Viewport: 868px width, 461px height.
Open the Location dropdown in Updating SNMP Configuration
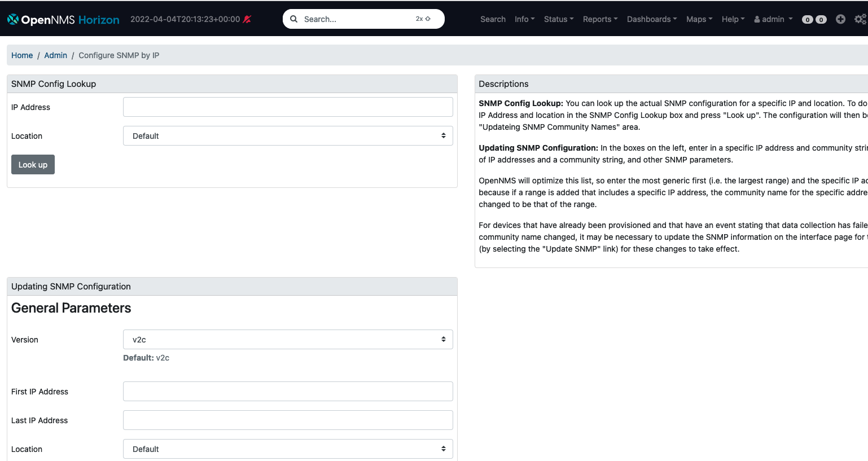pos(288,449)
